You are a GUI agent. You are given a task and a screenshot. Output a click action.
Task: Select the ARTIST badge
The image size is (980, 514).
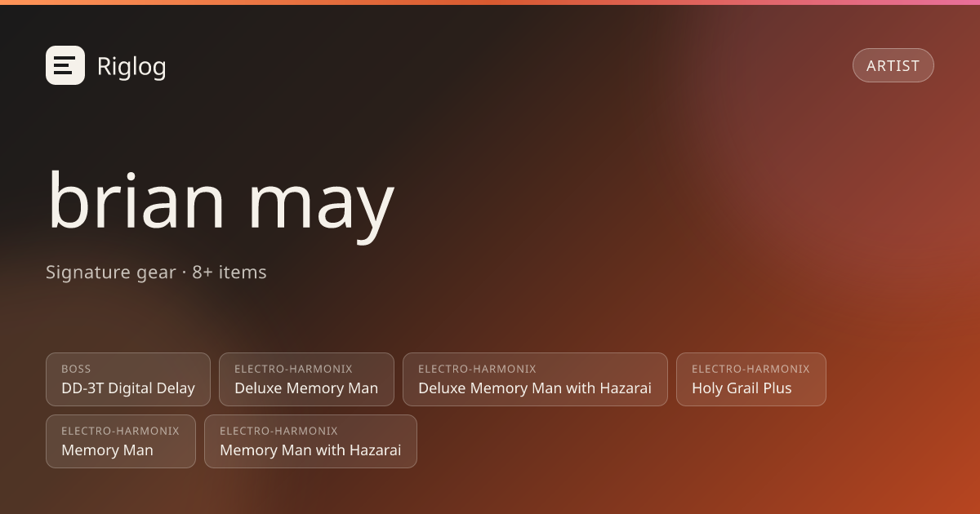pos(893,65)
